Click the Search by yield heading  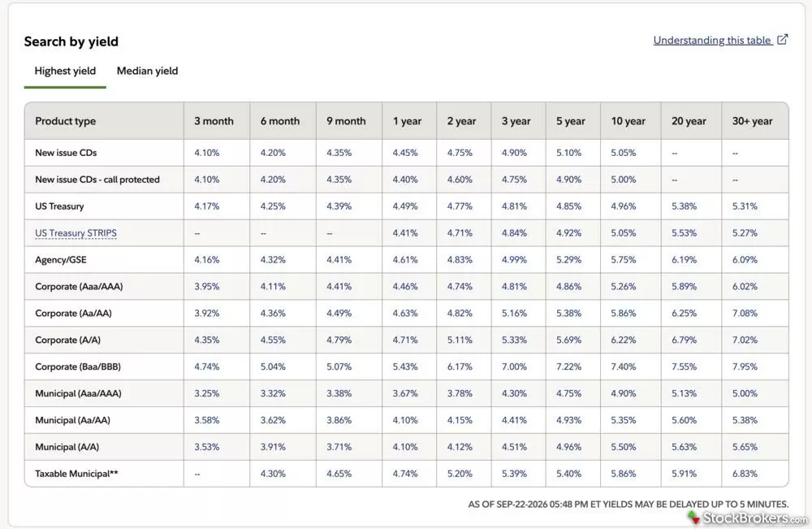coord(71,41)
